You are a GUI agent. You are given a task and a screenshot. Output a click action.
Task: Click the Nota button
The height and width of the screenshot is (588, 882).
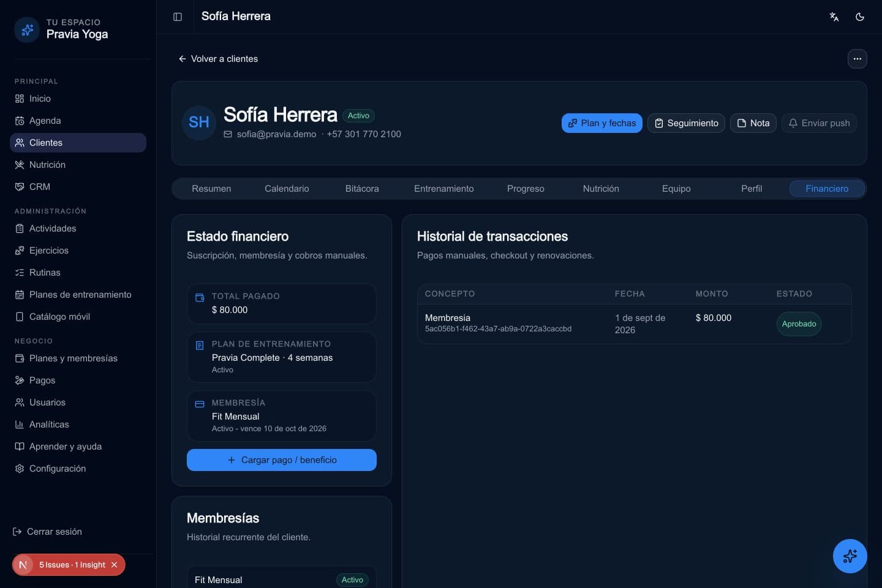753,123
